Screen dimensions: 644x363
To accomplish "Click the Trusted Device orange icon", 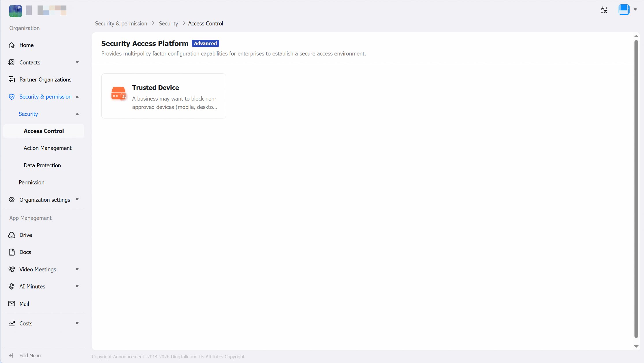I will (x=119, y=93).
